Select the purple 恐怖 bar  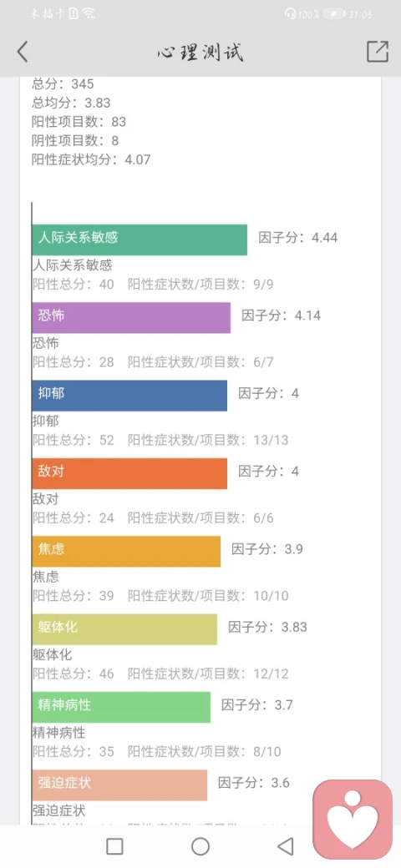point(131,318)
